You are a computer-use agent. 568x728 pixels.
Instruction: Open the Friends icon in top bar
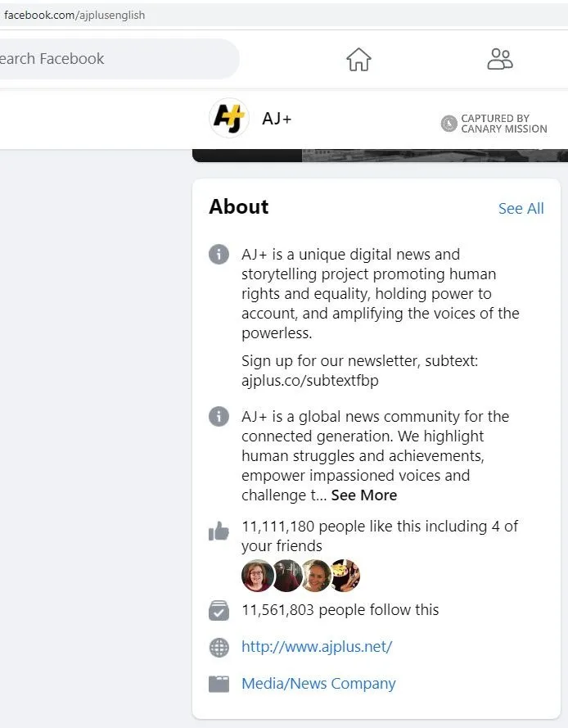point(499,59)
